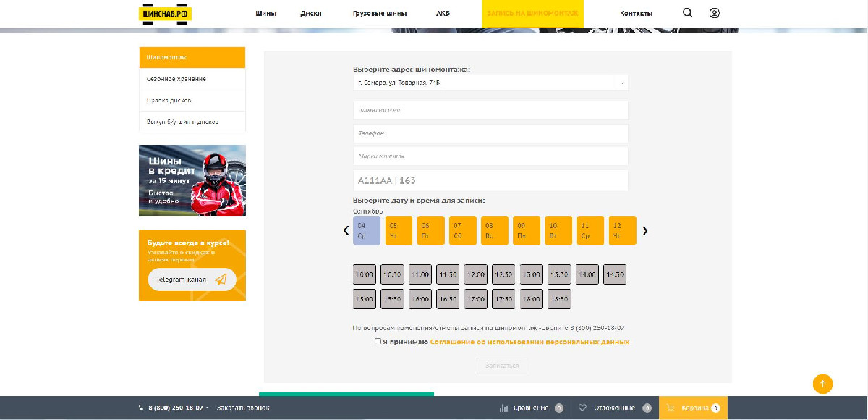Screen dimensions: 868x420
Task: Open the Грузовые шины menu item
Action: 380,14
